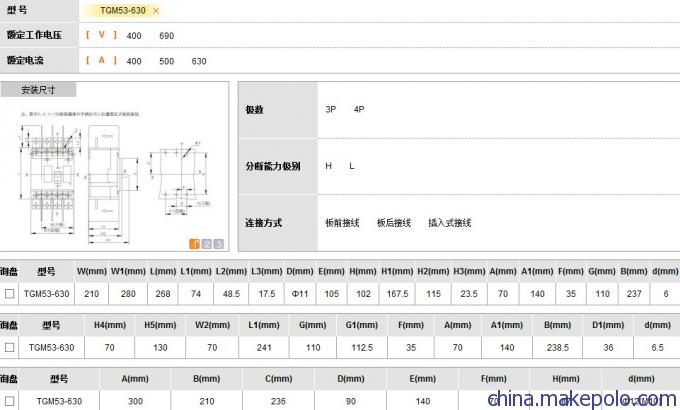
Task: Click the L3(mm) value 17.5
Action: click(267, 294)
